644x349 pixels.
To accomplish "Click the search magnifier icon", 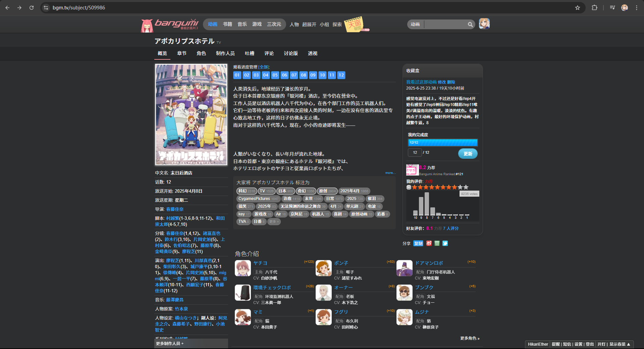I will (x=470, y=24).
